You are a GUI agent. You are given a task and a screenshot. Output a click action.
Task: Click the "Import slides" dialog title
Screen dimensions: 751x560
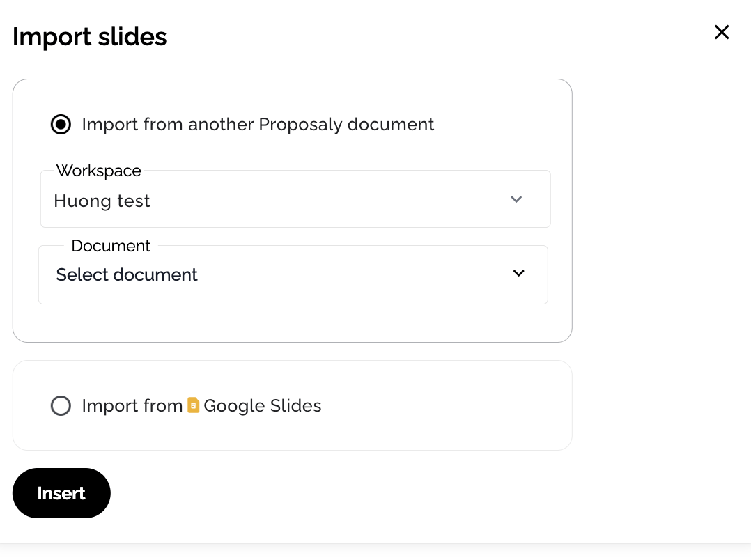pyautogui.click(x=90, y=37)
